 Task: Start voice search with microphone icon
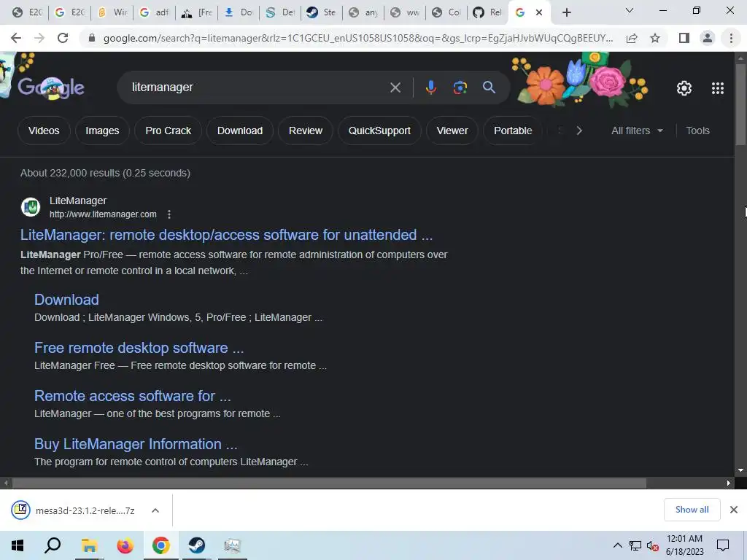pos(430,87)
